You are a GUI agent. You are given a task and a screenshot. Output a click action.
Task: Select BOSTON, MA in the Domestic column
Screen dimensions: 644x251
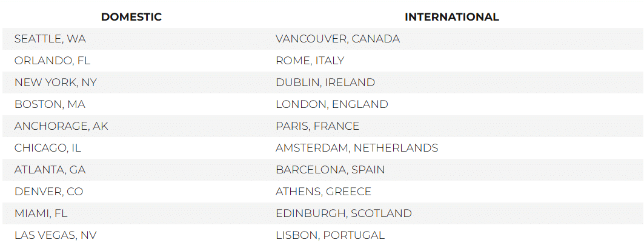[50, 104]
